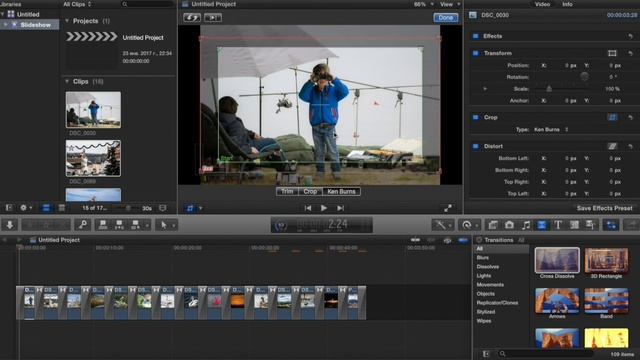Switch to the Video inspector tab
640x360 pixels.
pos(542,4)
